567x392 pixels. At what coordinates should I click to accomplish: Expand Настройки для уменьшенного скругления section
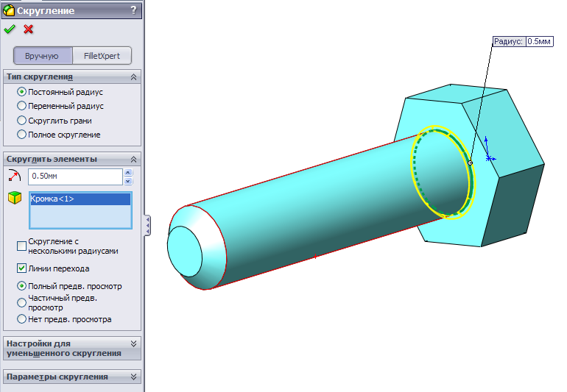133,343
